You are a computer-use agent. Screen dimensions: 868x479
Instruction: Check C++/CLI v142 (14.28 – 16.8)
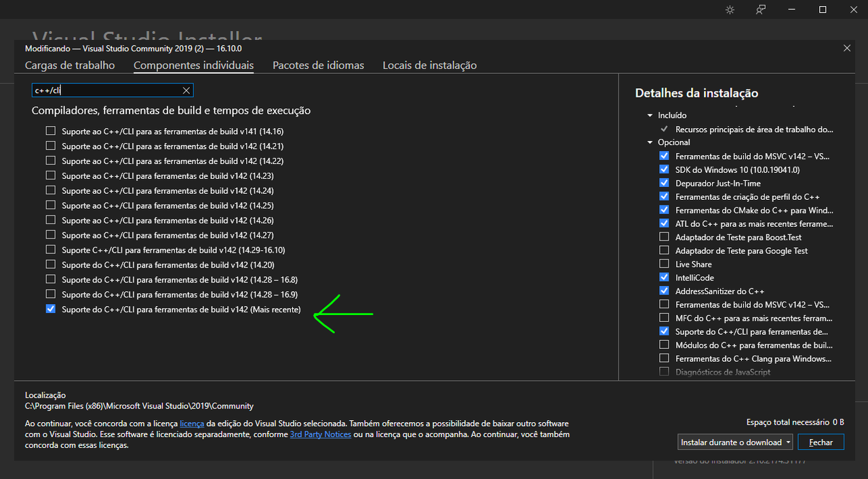(x=50, y=278)
